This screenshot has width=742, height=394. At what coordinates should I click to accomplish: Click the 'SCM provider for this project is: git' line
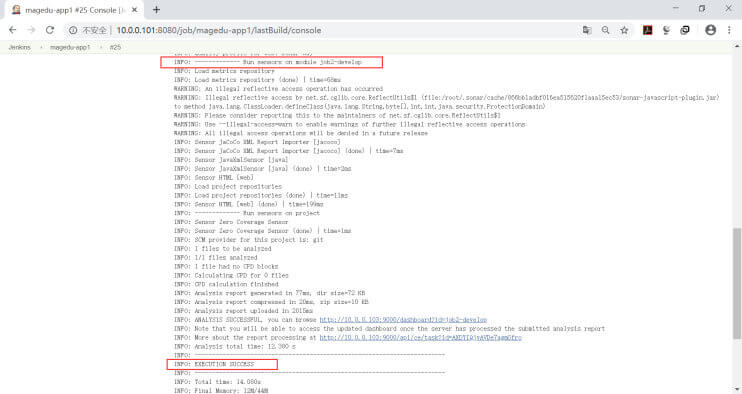(x=248, y=240)
